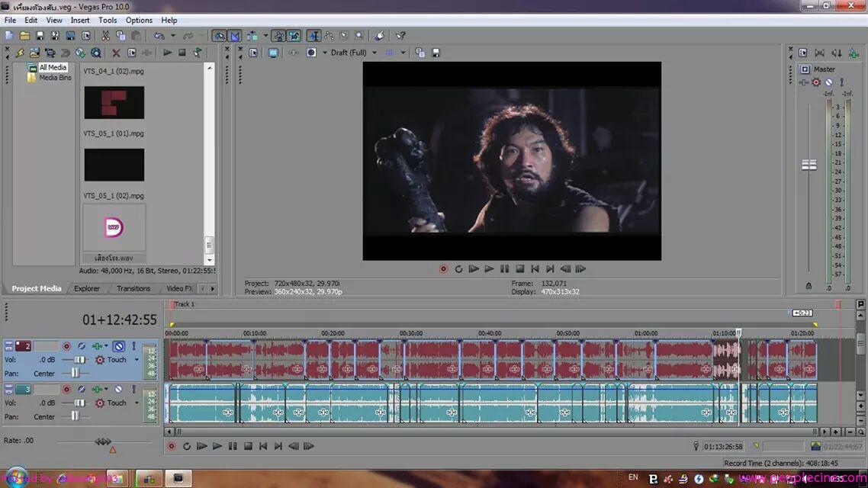Open Project Video Properties in preview toolbar
The width and height of the screenshot is (868, 488).
253,53
